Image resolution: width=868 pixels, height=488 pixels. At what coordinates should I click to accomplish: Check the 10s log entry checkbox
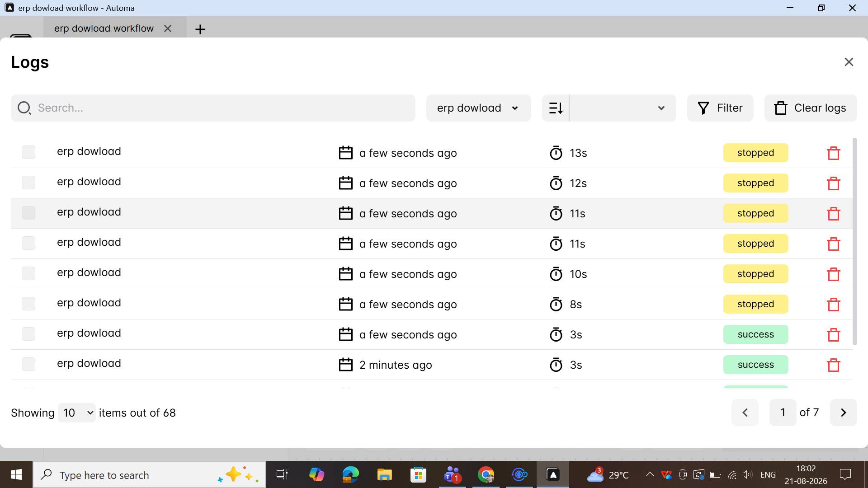coord(28,273)
